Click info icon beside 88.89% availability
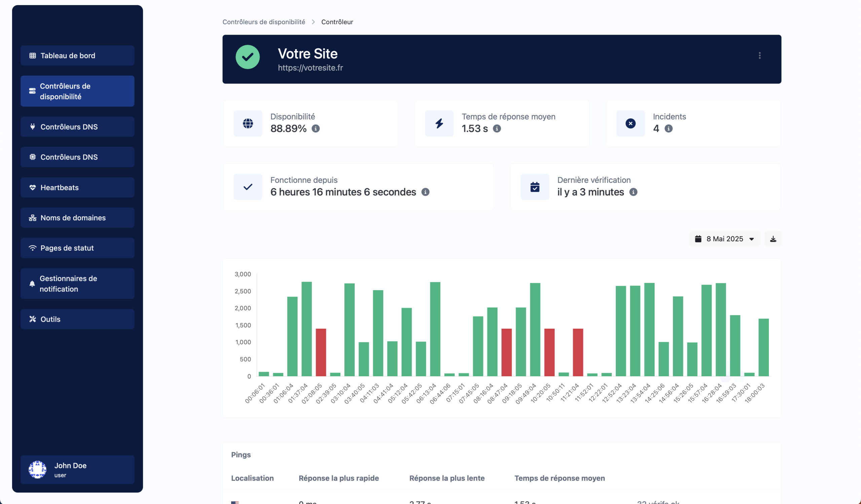This screenshot has height=504, width=861. click(315, 129)
